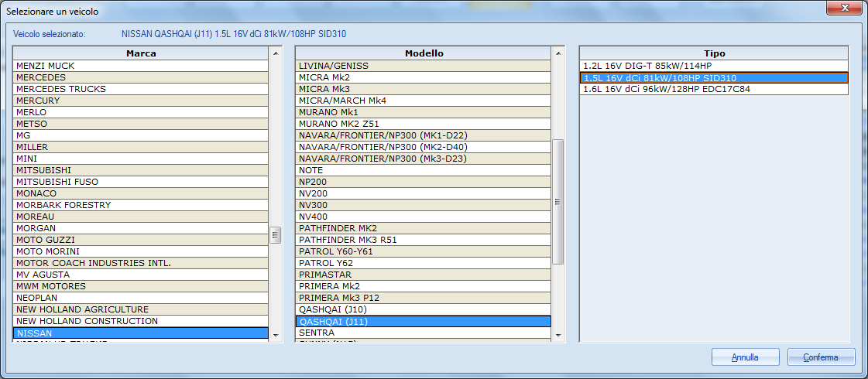Select NEOPLAN brand
Viewport: 868px width, 379px height.
click(x=141, y=299)
